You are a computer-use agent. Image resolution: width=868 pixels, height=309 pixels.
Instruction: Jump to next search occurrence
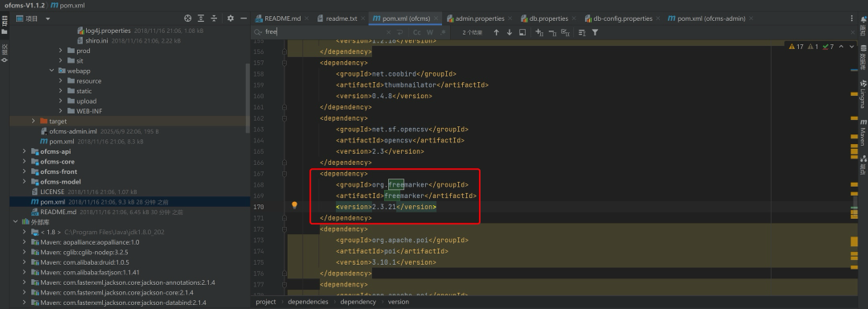tap(510, 32)
